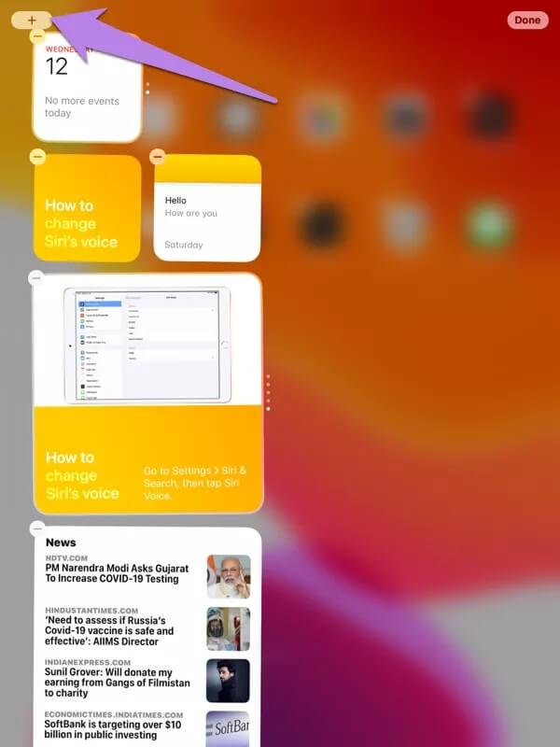
Task: Open the Calendar widget showing 12
Action: [87, 88]
